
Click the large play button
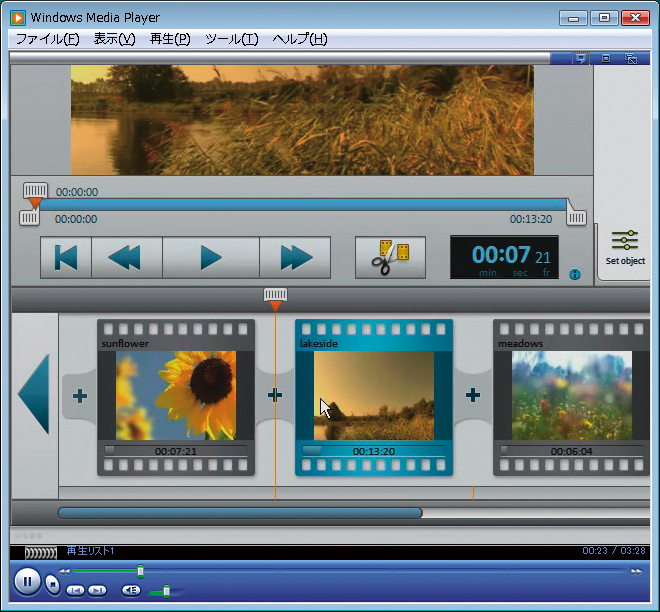point(211,258)
